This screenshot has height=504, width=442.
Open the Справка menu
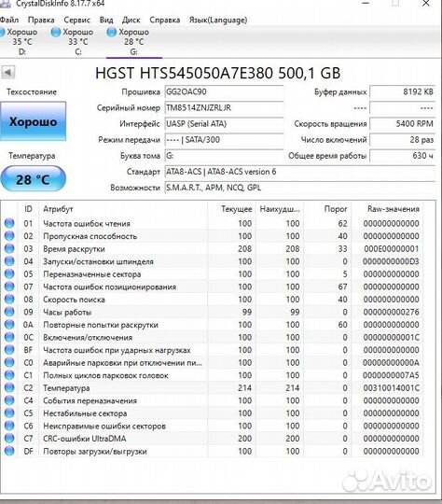click(x=165, y=20)
